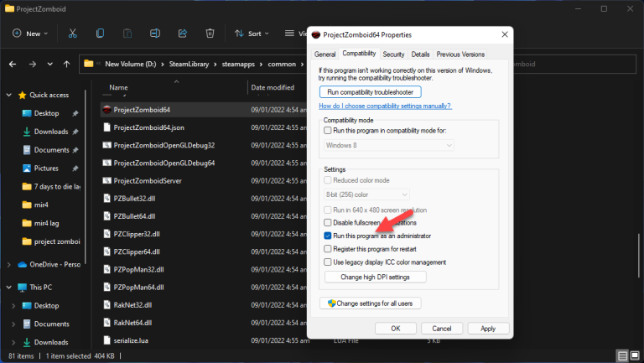
Task: Open the mir4 lag folder
Action: pos(46,223)
